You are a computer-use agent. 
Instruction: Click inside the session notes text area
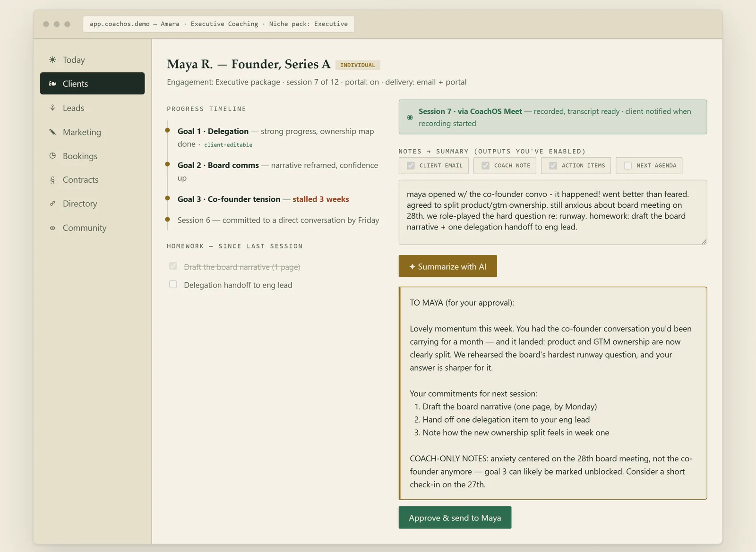pos(553,212)
